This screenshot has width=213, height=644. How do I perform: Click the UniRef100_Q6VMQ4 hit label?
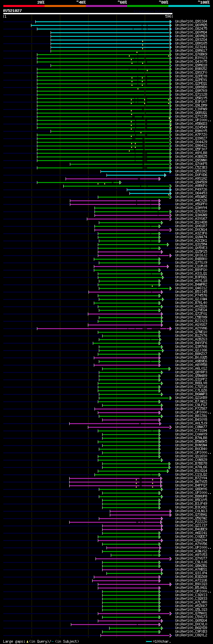[191, 33]
